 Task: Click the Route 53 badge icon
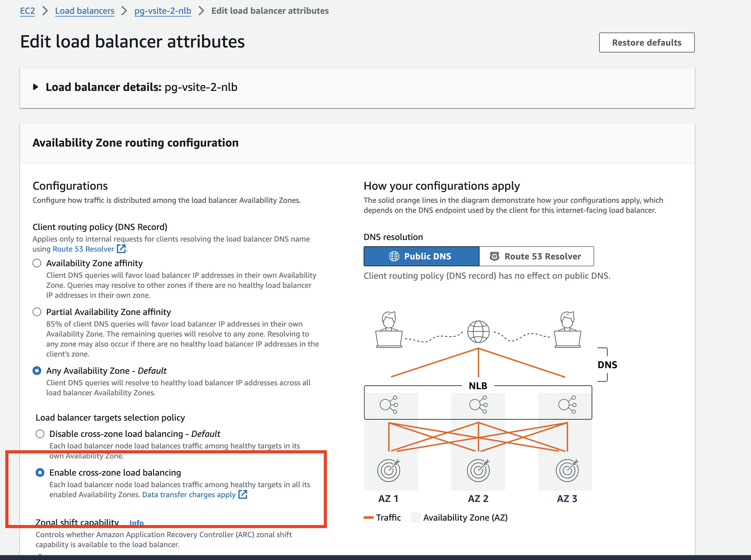click(x=495, y=256)
